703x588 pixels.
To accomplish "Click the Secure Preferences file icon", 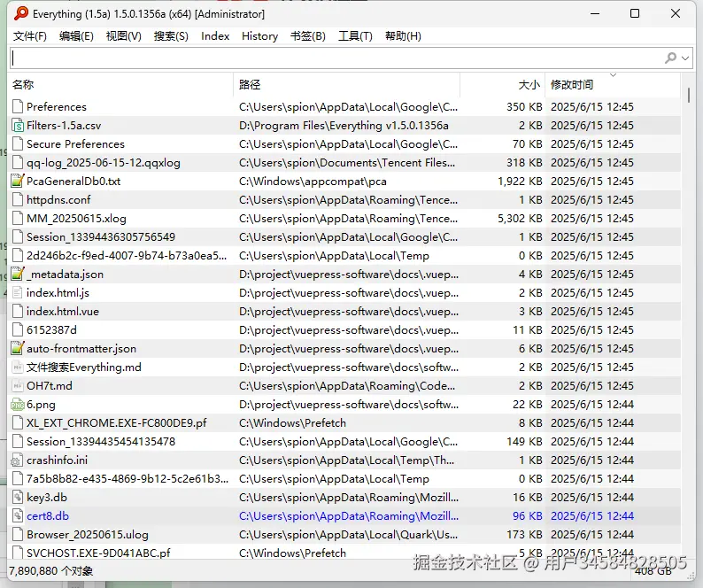I will (x=18, y=144).
